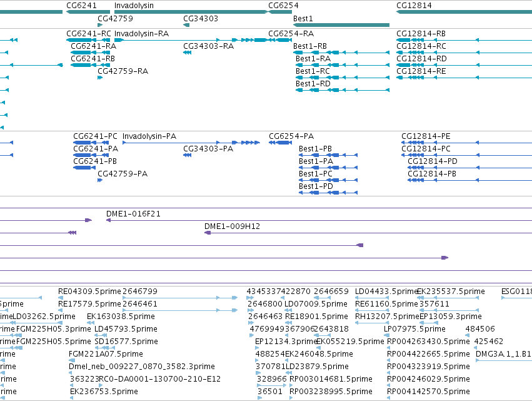The height and width of the screenshot is (401, 532).
Task: Click the Invadolysin-RA transcript label
Action: 141,34
